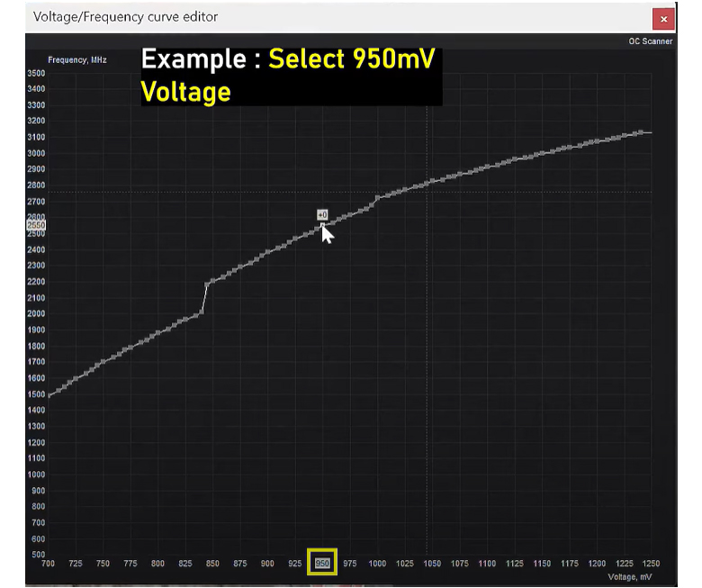Click the 3500 label on the frequency axis
The height and width of the screenshot is (588, 702).
pos(37,73)
